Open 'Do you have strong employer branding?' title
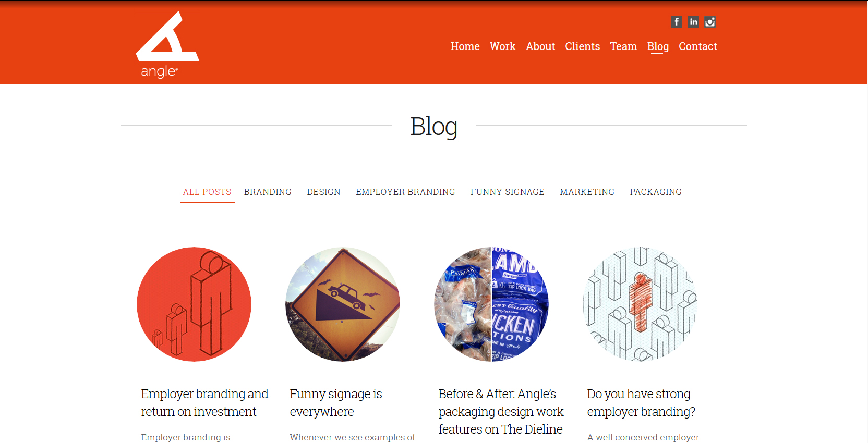 (x=641, y=403)
